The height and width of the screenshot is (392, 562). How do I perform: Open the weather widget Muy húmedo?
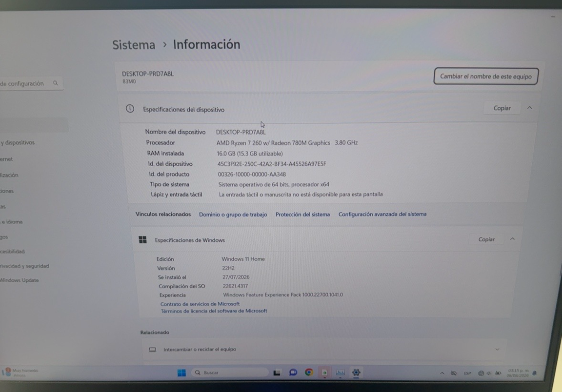click(x=21, y=372)
